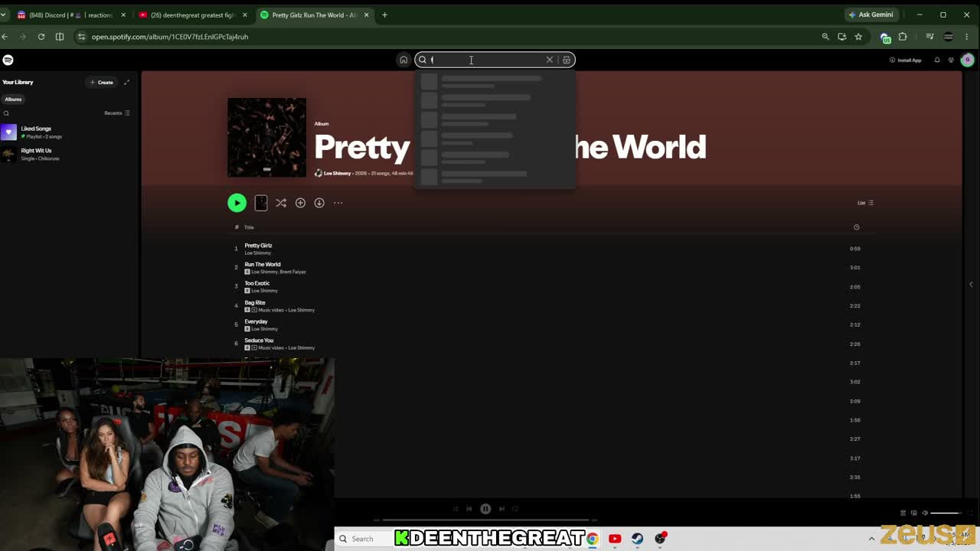Expand Your Library to full view

[126, 82]
